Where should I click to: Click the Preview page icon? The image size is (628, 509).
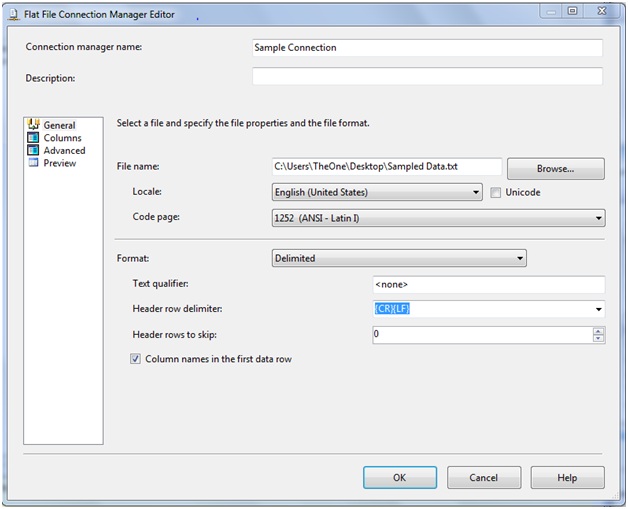(x=33, y=163)
